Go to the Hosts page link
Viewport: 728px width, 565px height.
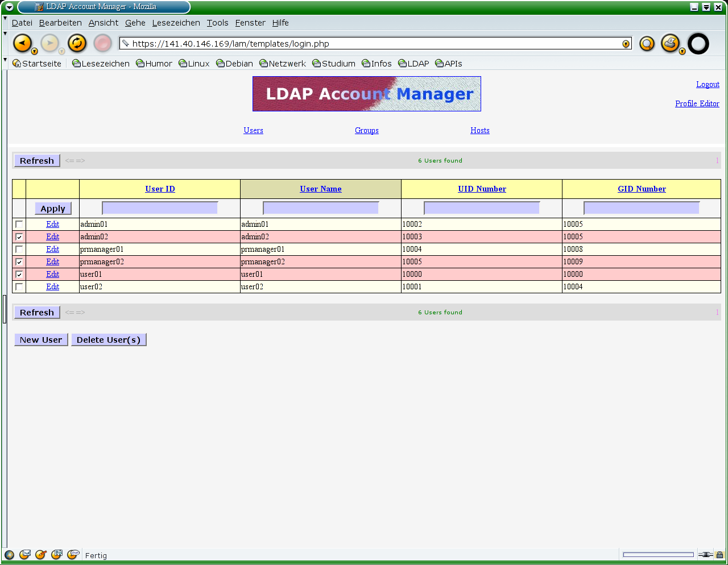point(480,130)
